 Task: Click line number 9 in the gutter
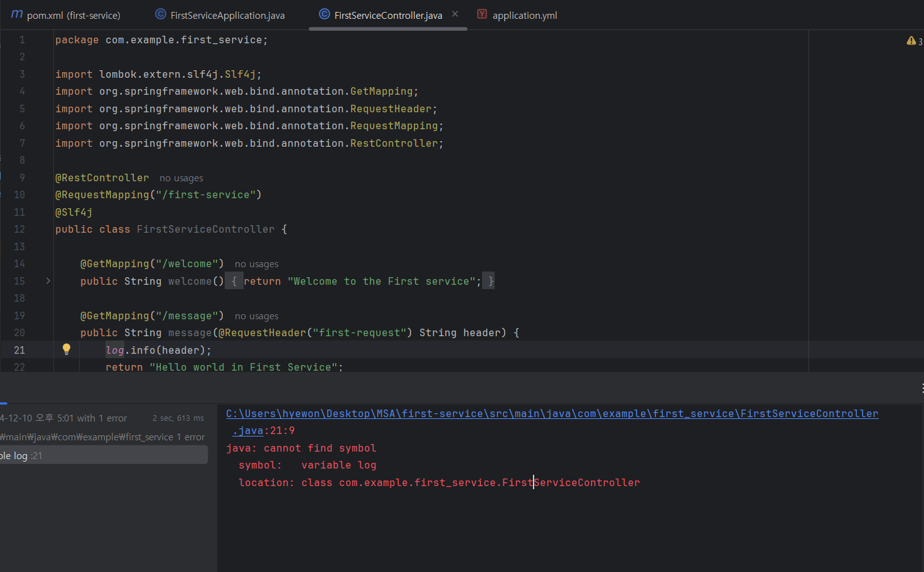(x=22, y=177)
